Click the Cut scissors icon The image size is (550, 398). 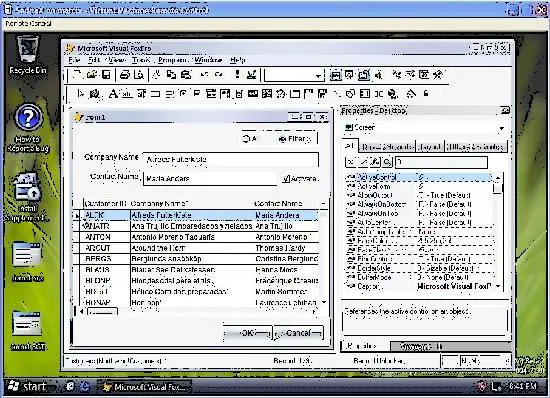point(156,75)
